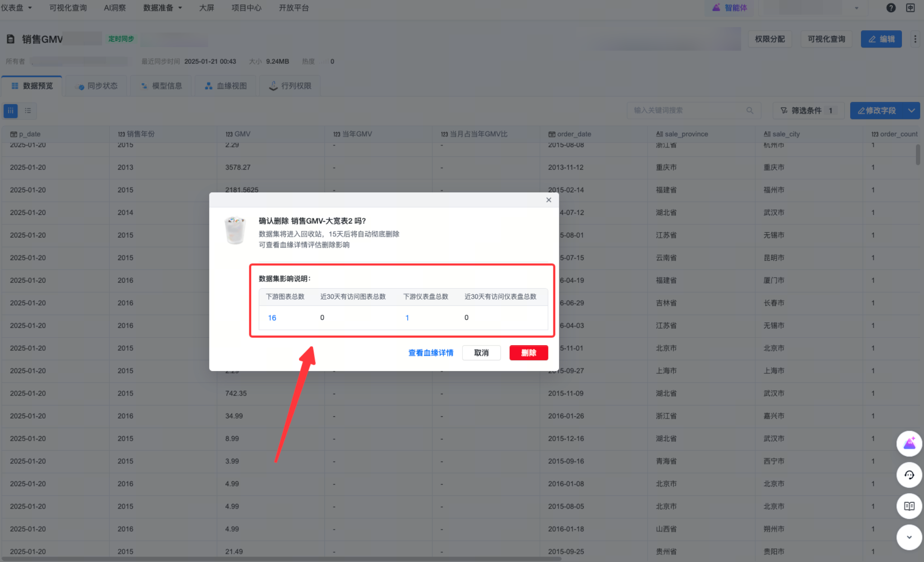Expand the 修改字段 dropdown arrow
The width and height of the screenshot is (924, 562).
tap(911, 110)
